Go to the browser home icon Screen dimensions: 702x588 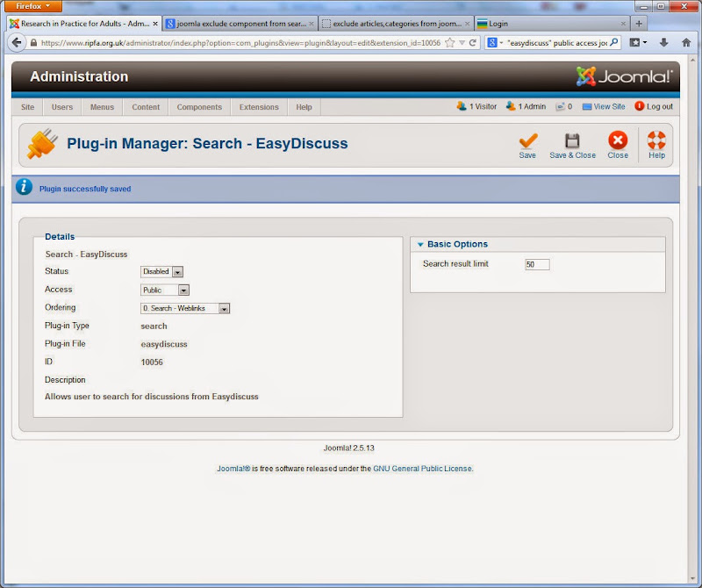(686, 42)
